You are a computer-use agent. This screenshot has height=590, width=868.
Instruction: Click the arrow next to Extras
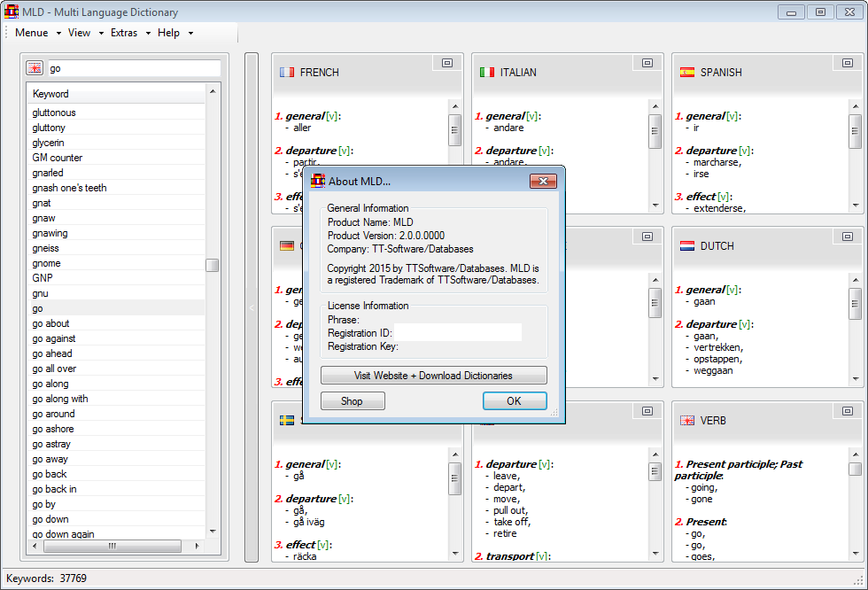tap(149, 33)
